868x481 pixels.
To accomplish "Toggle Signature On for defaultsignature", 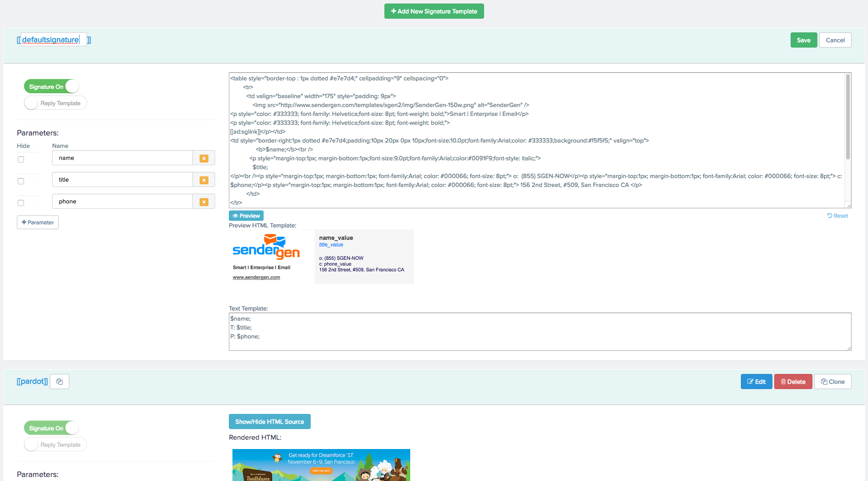I will pos(51,86).
